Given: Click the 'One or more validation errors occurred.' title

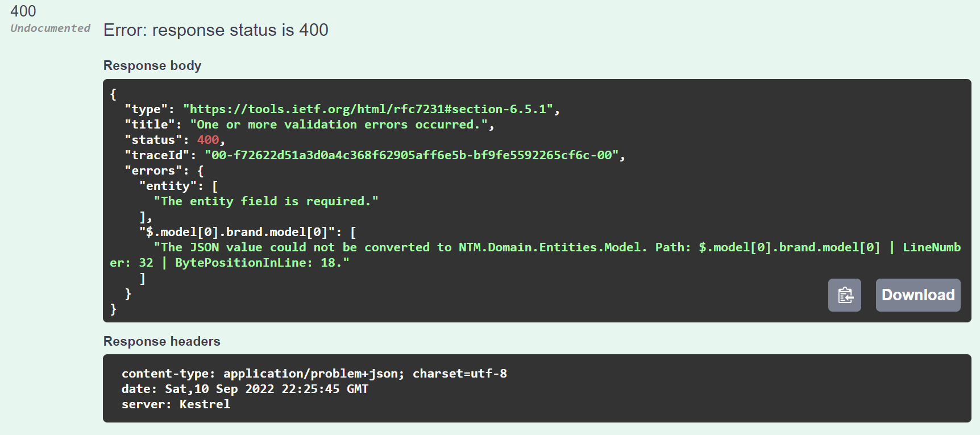Looking at the screenshot, I should tap(339, 125).
